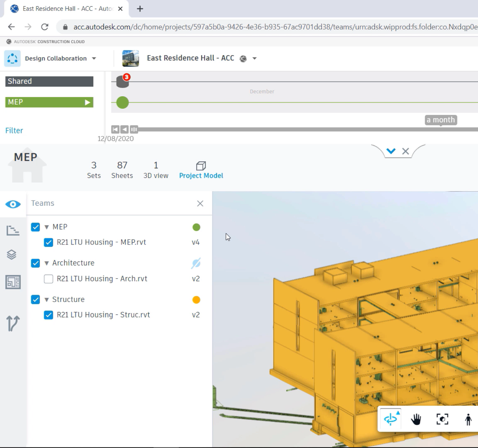Enable First Person walk tool

coord(468,419)
